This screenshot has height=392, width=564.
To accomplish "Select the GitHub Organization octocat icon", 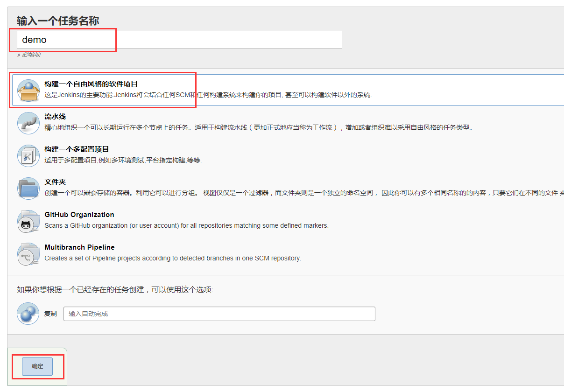I will [28, 221].
